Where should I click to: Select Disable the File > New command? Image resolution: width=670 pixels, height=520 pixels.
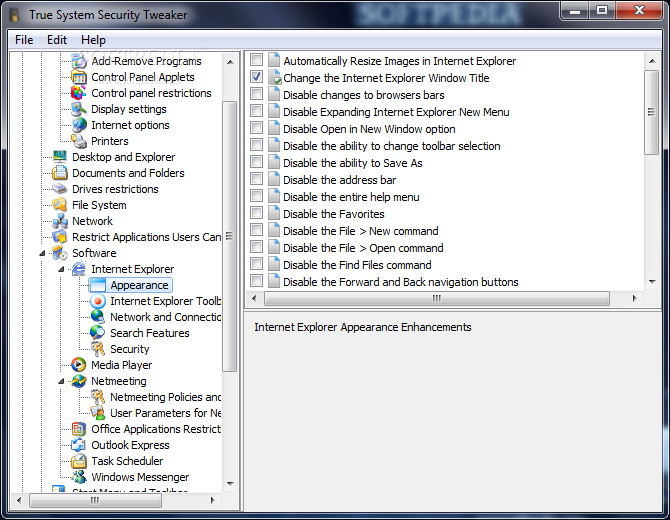(x=360, y=231)
